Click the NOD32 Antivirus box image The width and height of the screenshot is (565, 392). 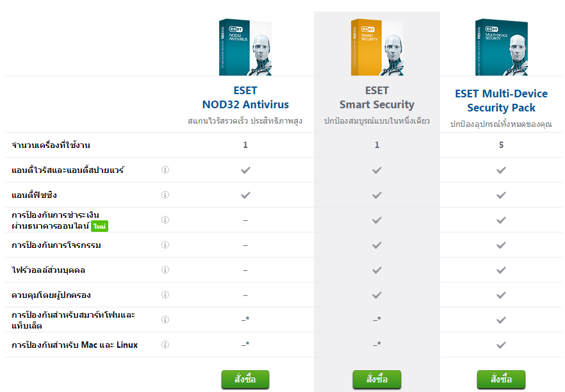pos(245,47)
